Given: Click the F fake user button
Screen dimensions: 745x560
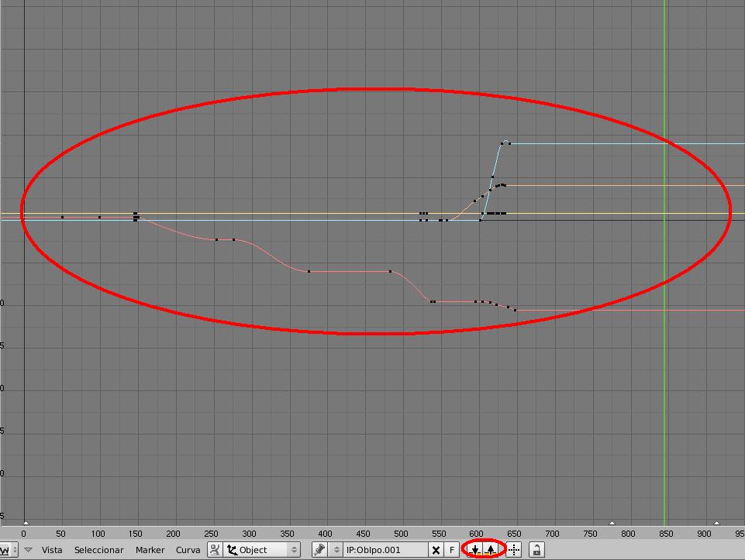Looking at the screenshot, I should tap(452, 550).
